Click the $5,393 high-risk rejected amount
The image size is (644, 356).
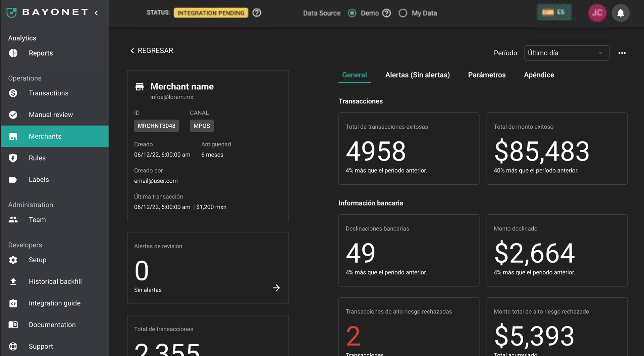click(534, 336)
